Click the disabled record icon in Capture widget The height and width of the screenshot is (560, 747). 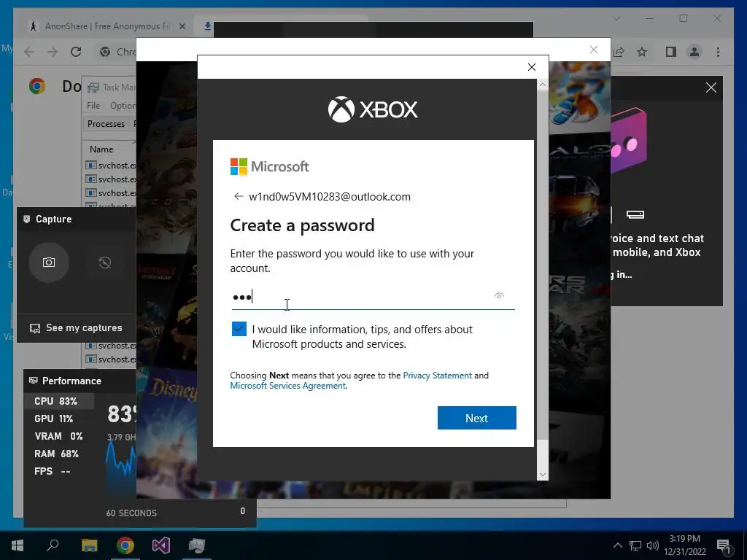pyautogui.click(x=105, y=262)
